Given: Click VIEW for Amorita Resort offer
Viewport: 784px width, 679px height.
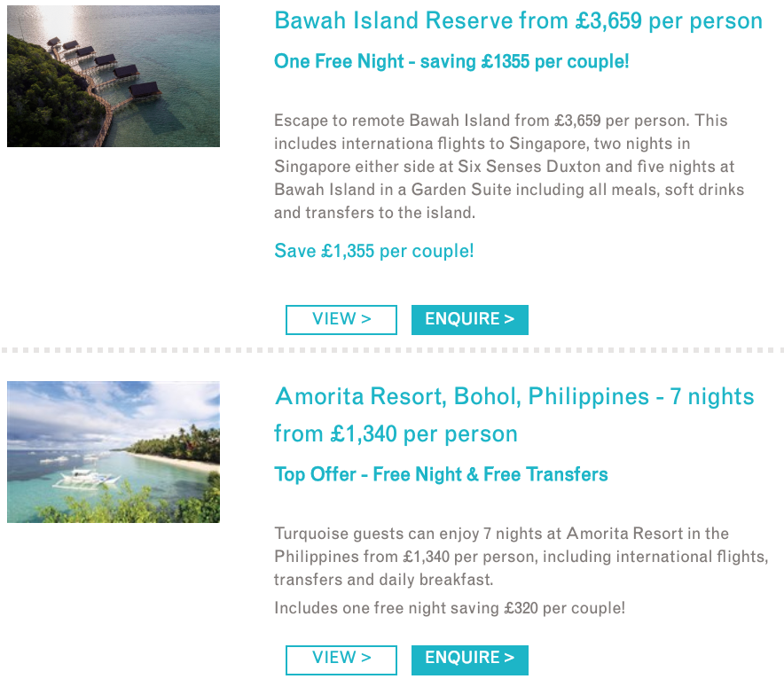Looking at the screenshot, I should 341,660.
